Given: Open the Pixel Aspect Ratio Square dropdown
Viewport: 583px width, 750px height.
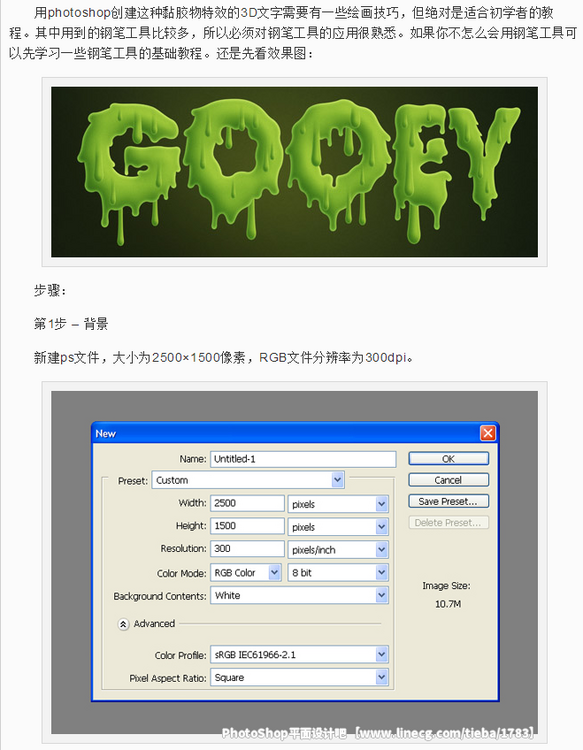Looking at the screenshot, I should coord(299,677).
